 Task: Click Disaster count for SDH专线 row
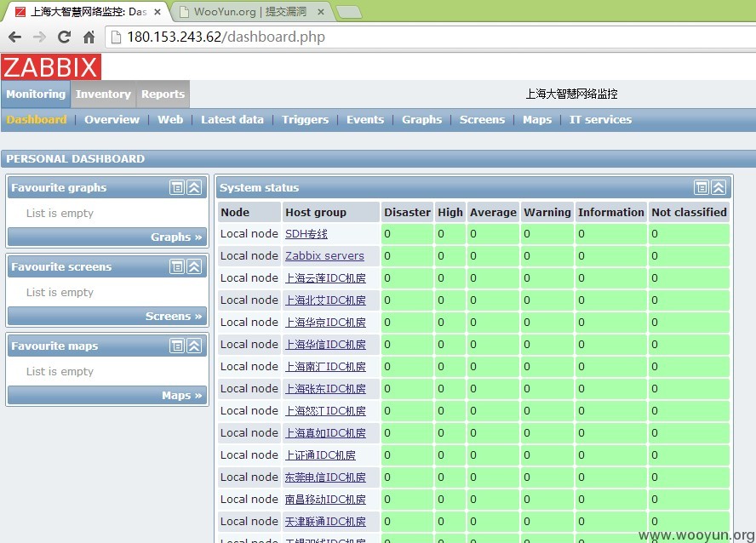click(x=407, y=234)
